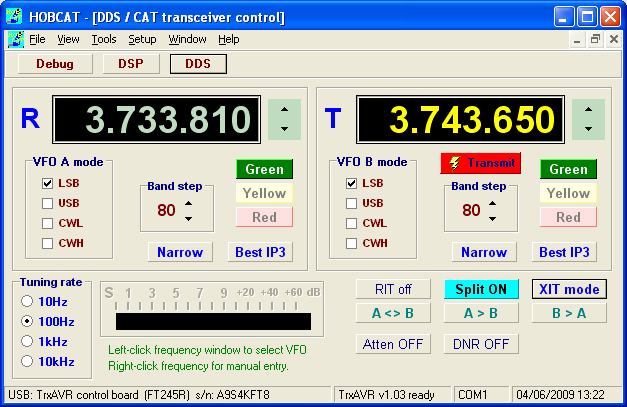Click the VFO A frequency display 3.733.810

[x=155, y=120]
